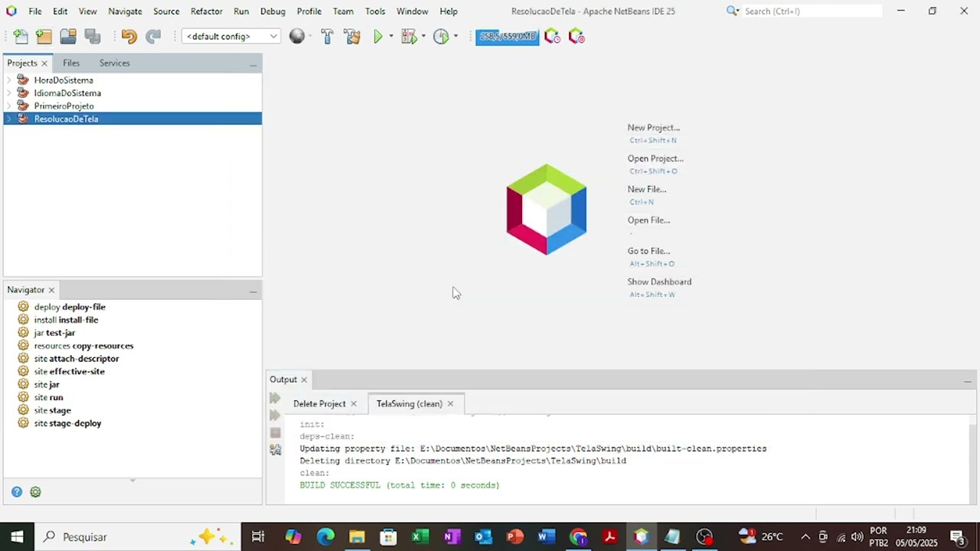Switch to the Delete Project output tab

319,404
